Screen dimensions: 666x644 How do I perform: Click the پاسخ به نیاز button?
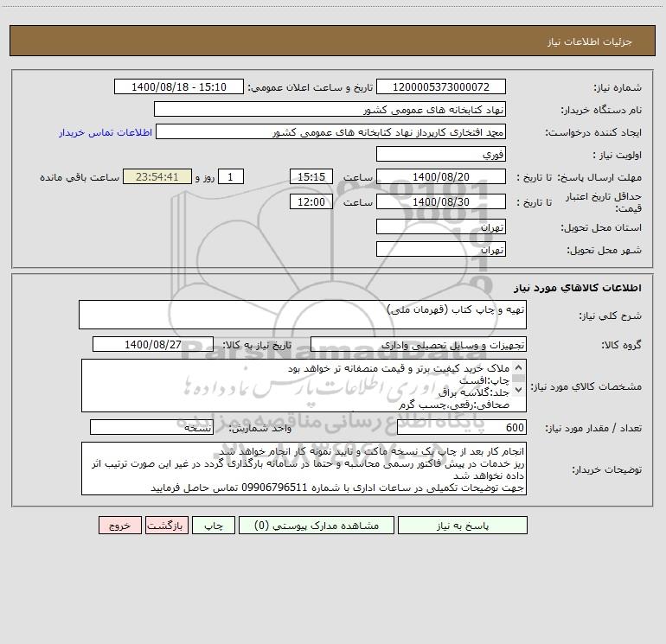pyautogui.click(x=462, y=526)
